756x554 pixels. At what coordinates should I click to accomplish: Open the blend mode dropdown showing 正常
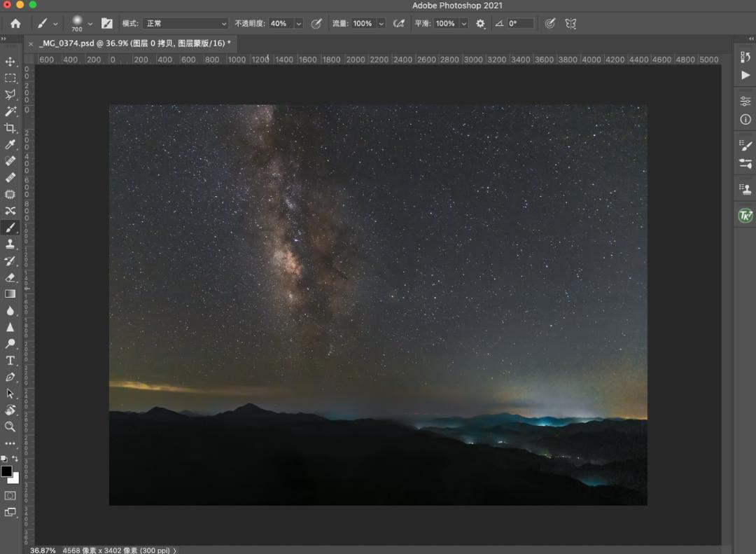(185, 23)
